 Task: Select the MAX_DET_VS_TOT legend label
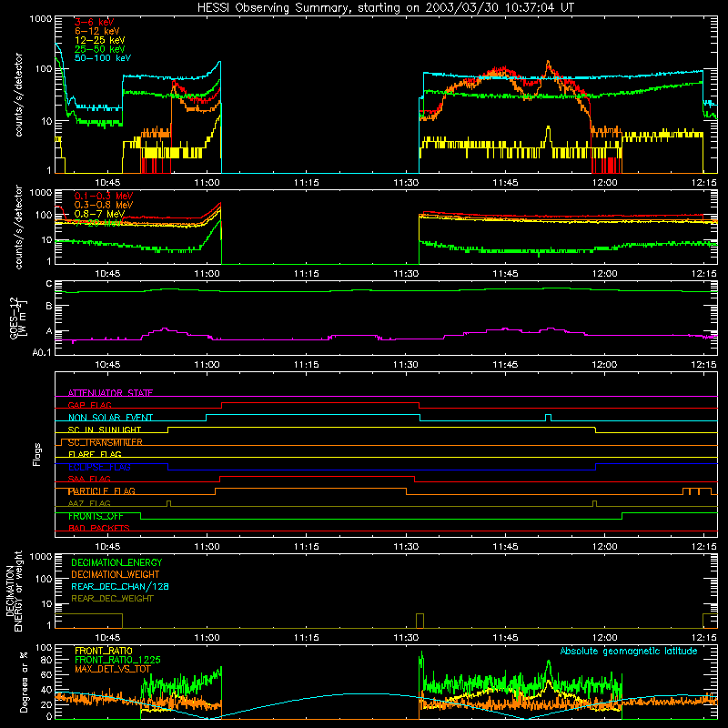point(112,669)
